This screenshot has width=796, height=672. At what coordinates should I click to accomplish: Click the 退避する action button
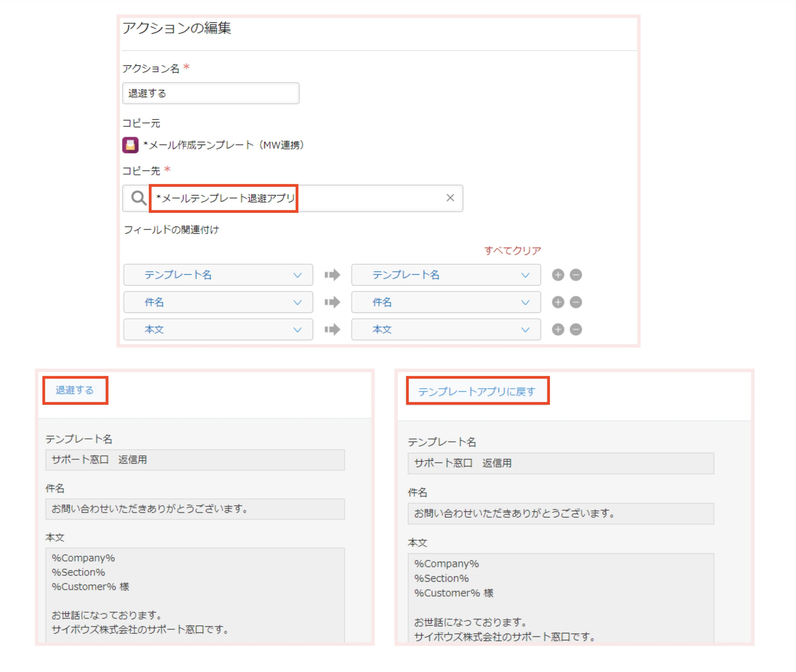(75, 390)
